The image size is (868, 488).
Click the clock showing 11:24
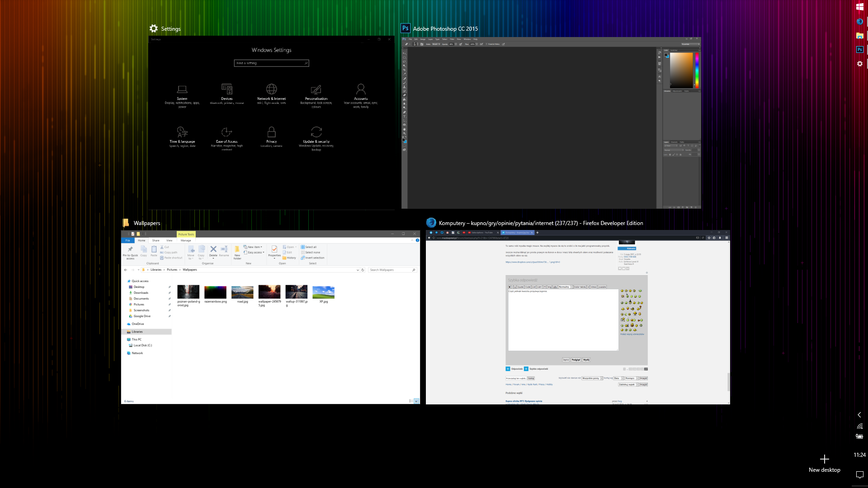pos(859,455)
